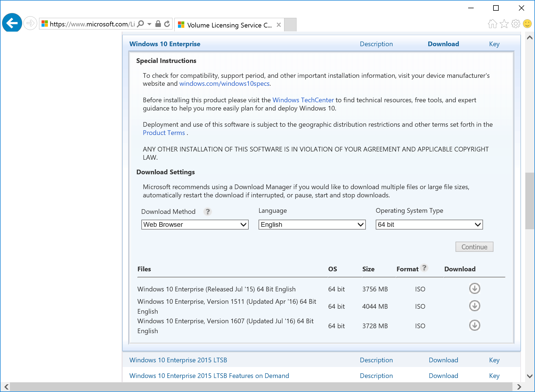Click the 3728 MB size cell
The image size is (535, 392).
[x=375, y=326]
